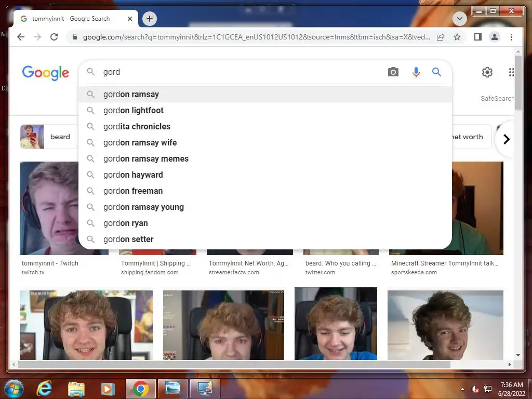Open the tab search dropdown arrow

click(x=459, y=19)
